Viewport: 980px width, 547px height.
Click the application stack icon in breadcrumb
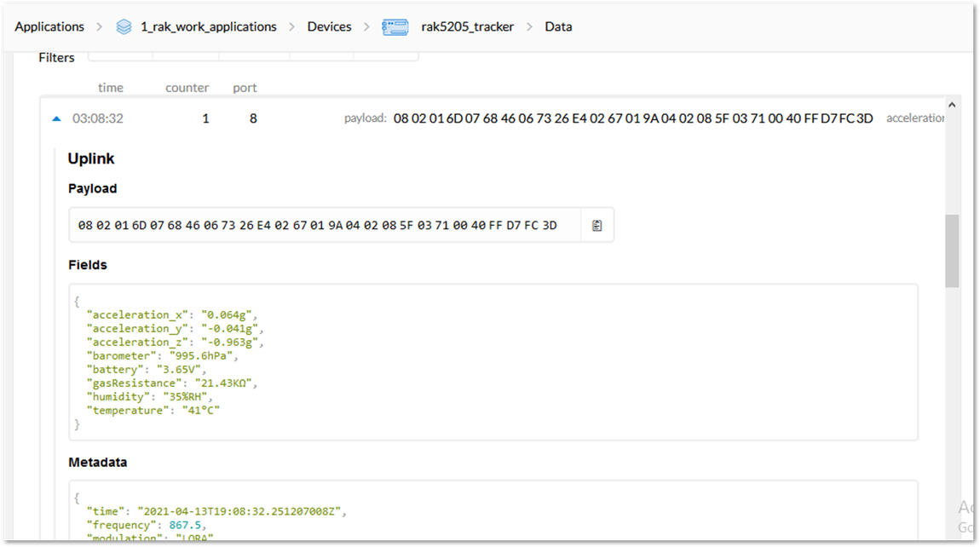[x=124, y=27]
